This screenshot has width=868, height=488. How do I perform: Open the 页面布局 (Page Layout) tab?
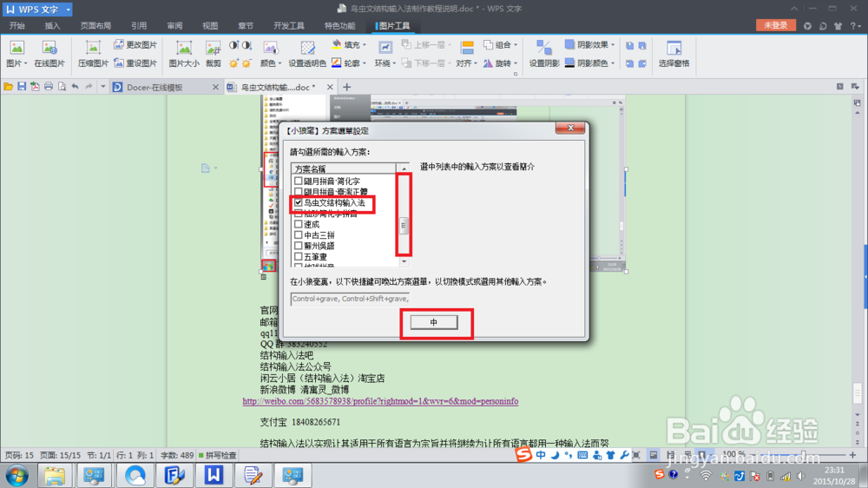tap(95, 26)
